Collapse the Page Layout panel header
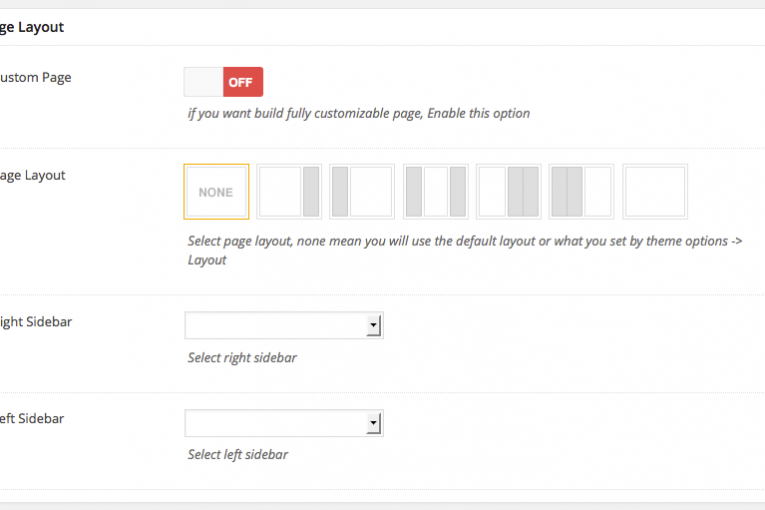This screenshot has height=510, width=765. tap(382, 27)
